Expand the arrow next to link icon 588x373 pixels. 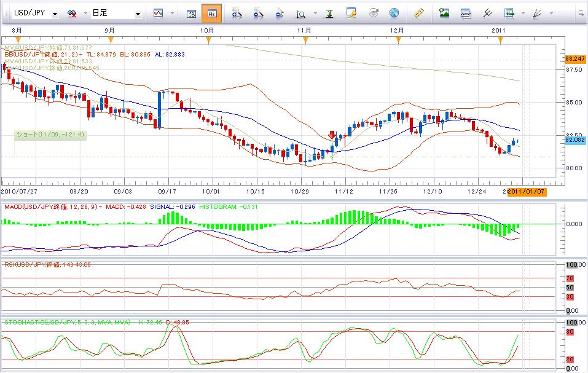tap(85, 14)
